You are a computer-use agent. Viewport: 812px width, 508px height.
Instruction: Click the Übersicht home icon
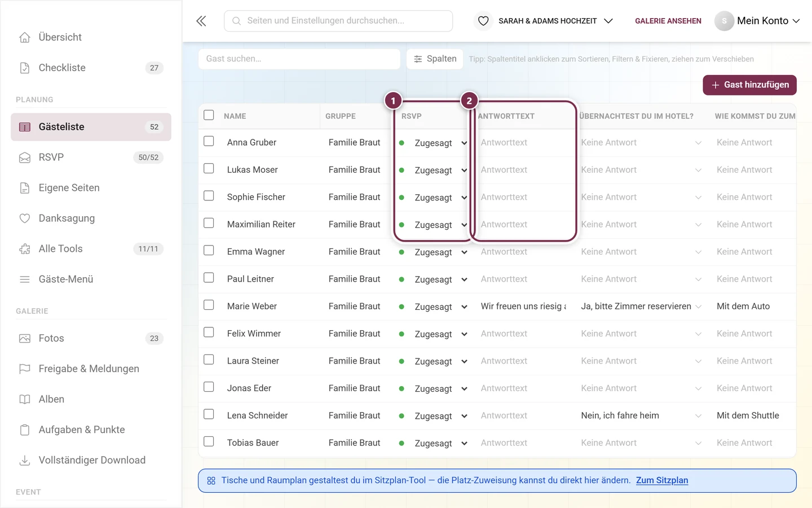[x=25, y=37]
